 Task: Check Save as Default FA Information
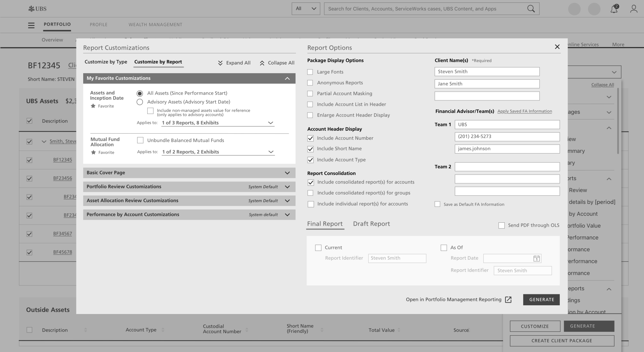click(x=437, y=204)
